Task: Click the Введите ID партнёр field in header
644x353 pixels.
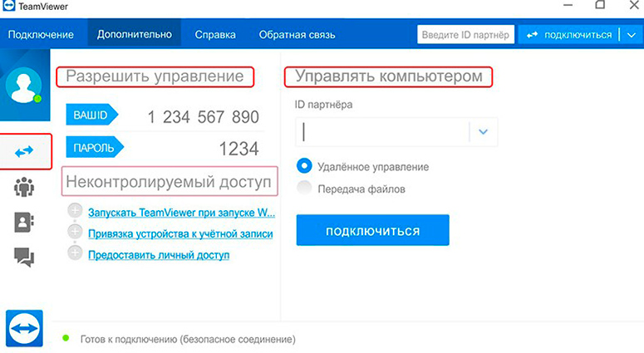Action: [x=465, y=34]
